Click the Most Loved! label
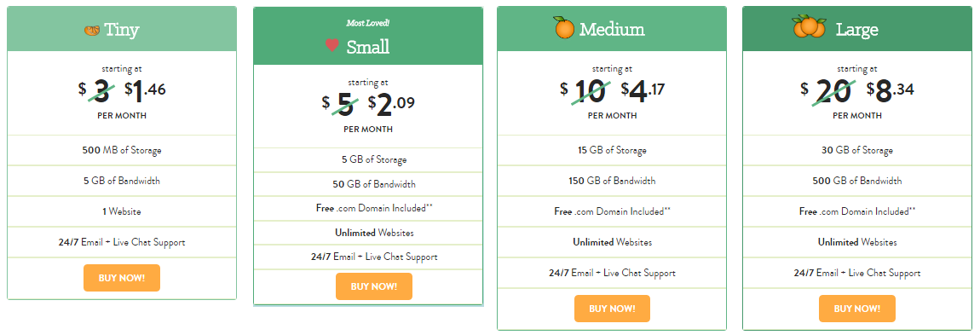980x335 pixels. pos(368,23)
